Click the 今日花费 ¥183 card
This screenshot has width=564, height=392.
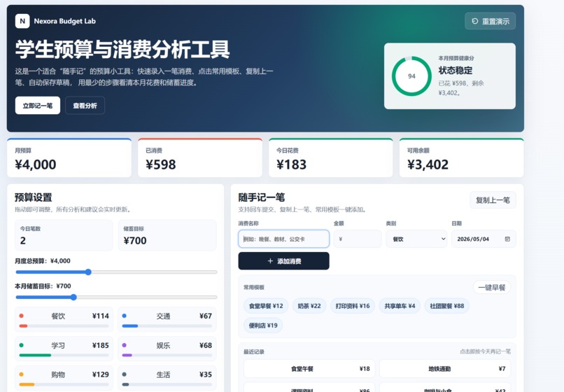(x=330, y=157)
